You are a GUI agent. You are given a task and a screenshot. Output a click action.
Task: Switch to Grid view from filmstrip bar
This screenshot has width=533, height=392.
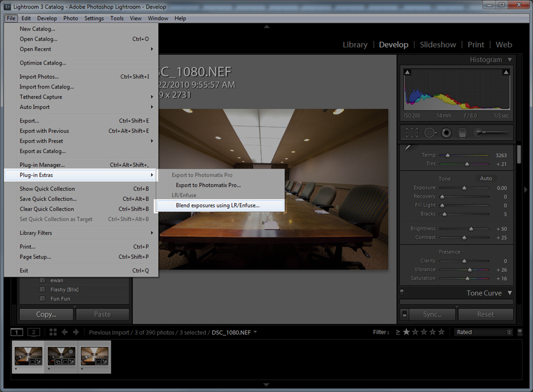(x=53, y=332)
